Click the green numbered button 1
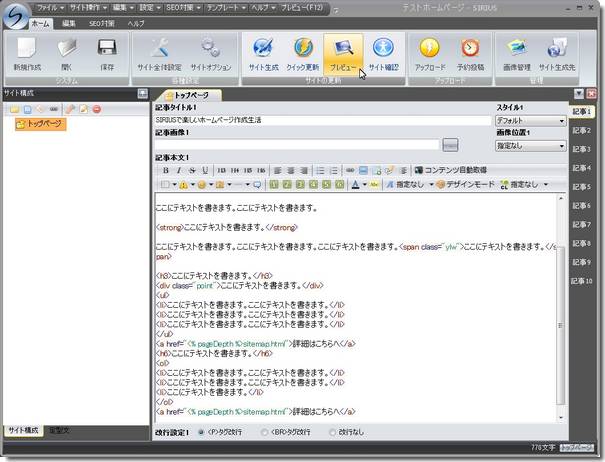Image resolution: width=605 pixels, height=462 pixels. tap(274, 185)
